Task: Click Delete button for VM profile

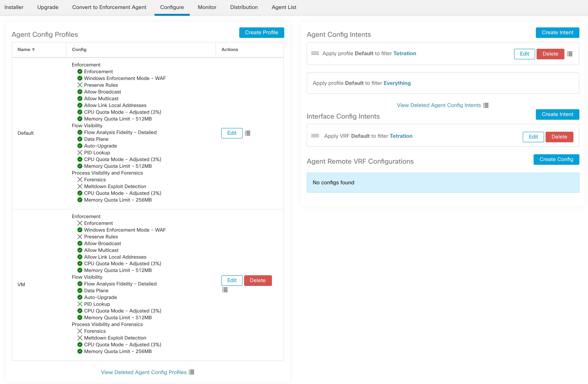Action: [258, 281]
